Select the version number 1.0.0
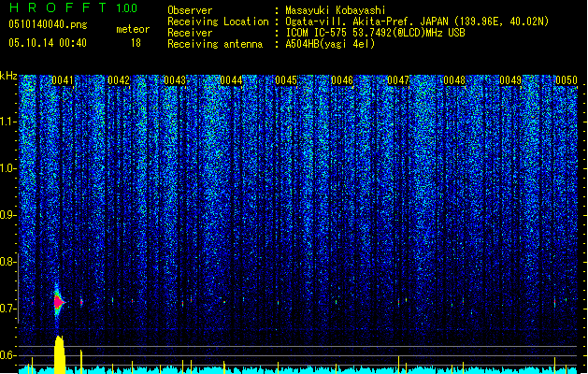588x374 pixels. click(x=127, y=7)
